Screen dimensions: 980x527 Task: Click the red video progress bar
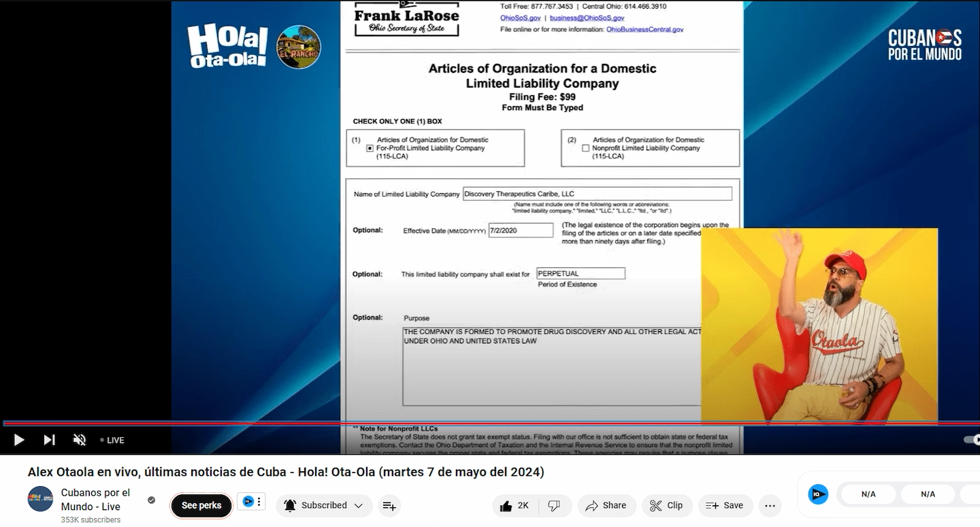coord(490,423)
